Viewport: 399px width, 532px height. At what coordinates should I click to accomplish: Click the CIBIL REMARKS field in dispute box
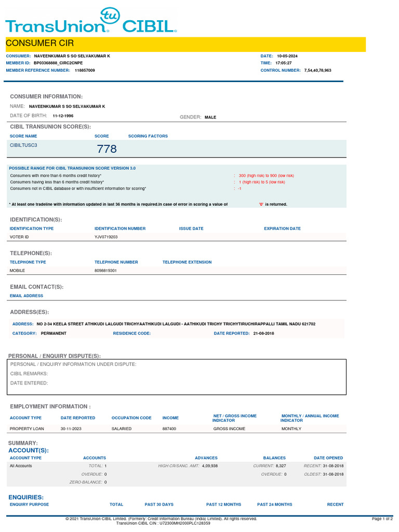(x=29, y=374)
